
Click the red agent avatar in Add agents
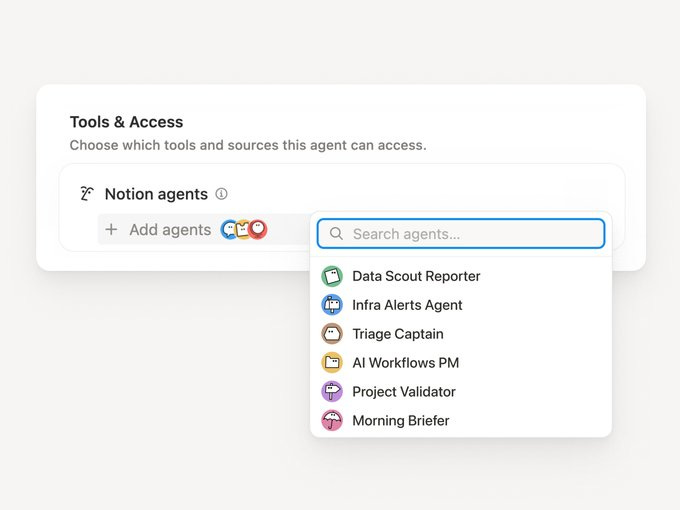coord(258,229)
